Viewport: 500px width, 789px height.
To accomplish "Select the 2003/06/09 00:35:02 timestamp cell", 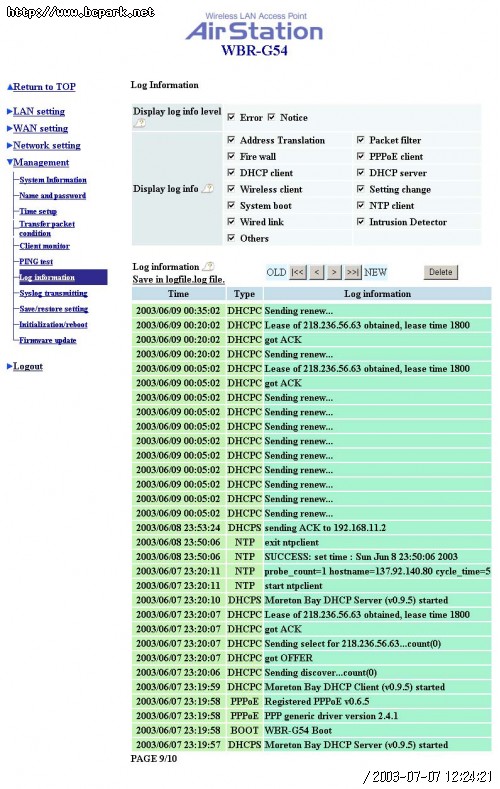I will tap(178, 310).
